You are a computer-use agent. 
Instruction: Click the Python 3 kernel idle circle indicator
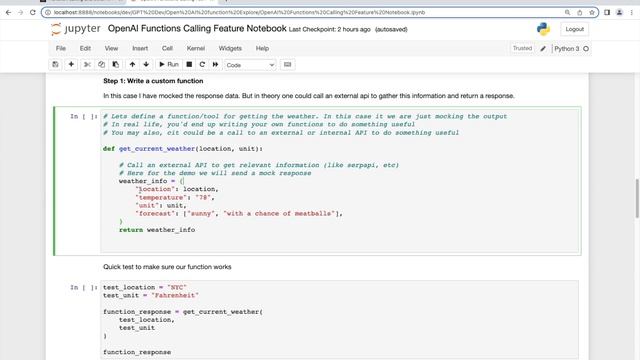pyautogui.click(x=586, y=49)
